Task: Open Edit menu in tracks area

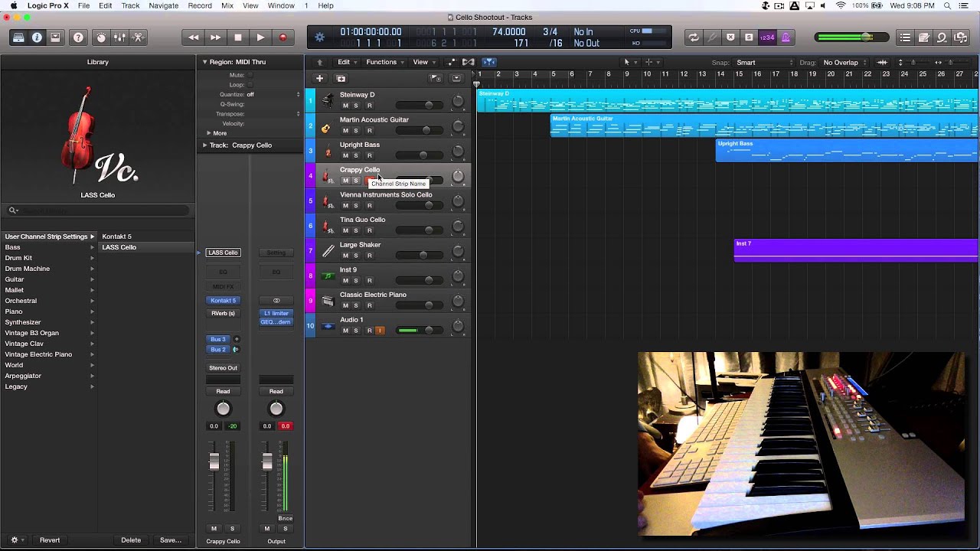Action: pos(348,62)
